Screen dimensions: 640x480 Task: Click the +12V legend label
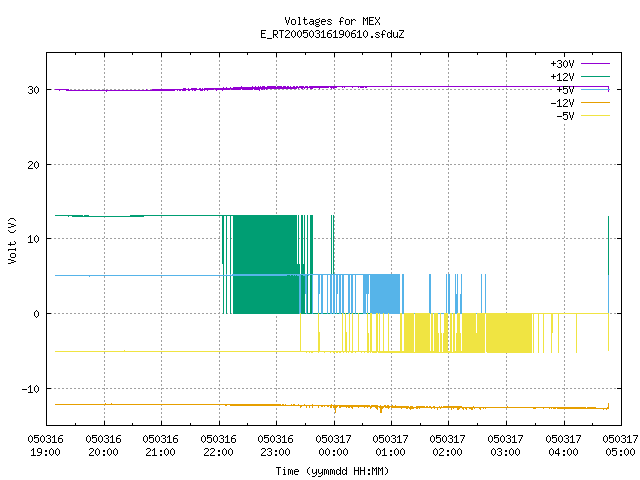click(x=562, y=77)
